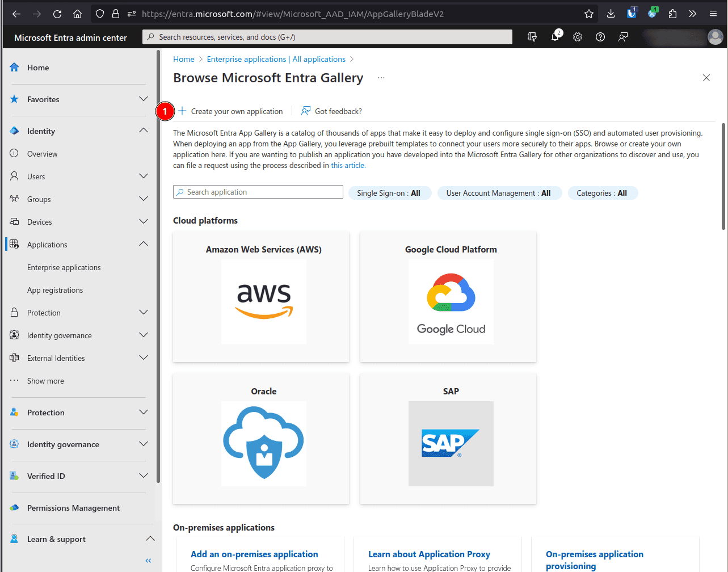Open App registrations in the sidebar

pos(55,290)
